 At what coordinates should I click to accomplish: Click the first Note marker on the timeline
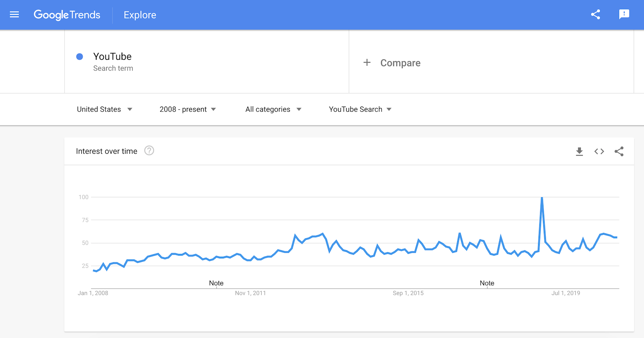(x=216, y=283)
